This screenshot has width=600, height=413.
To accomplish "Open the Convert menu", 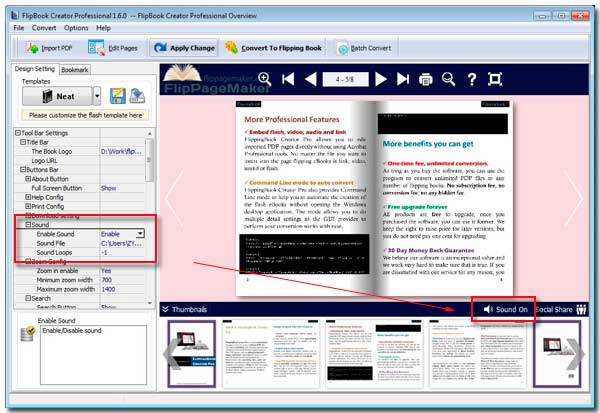I will (x=44, y=28).
